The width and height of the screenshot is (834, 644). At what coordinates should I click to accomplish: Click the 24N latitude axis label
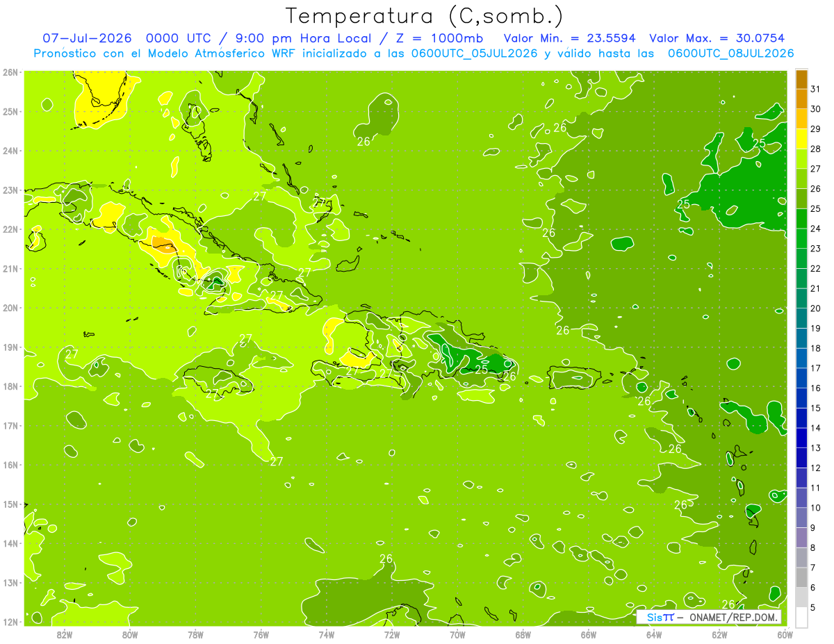pos(10,150)
